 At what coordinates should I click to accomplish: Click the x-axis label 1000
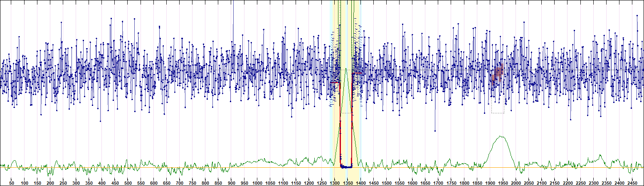click(257, 183)
